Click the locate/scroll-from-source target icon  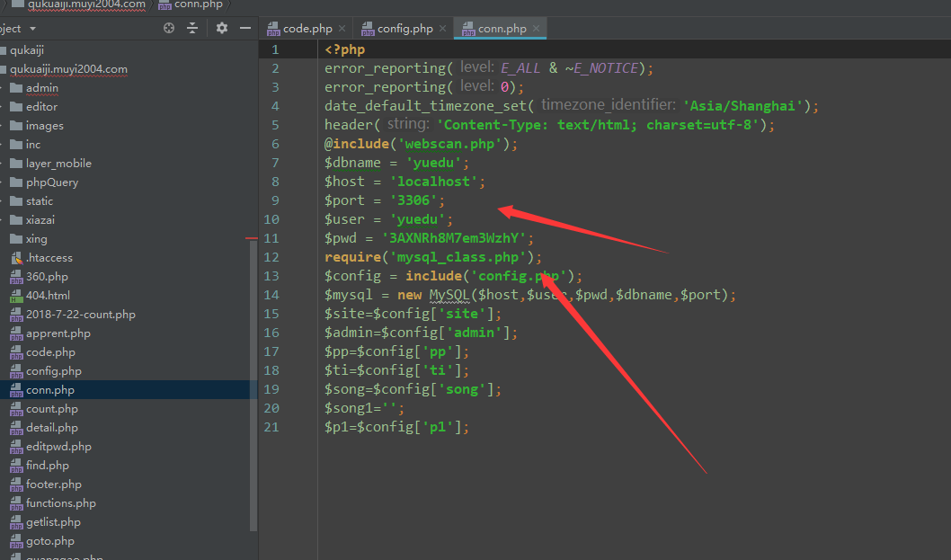tap(169, 28)
